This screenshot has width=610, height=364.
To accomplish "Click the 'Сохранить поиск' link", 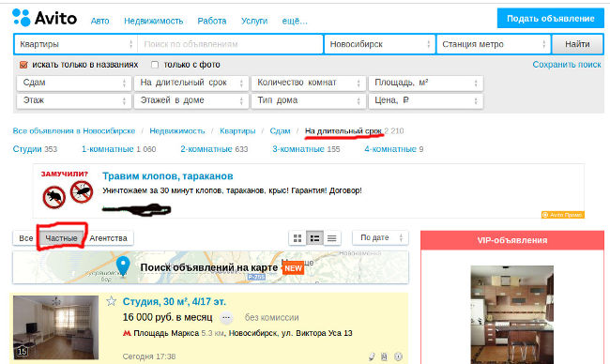I will pyautogui.click(x=567, y=65).
